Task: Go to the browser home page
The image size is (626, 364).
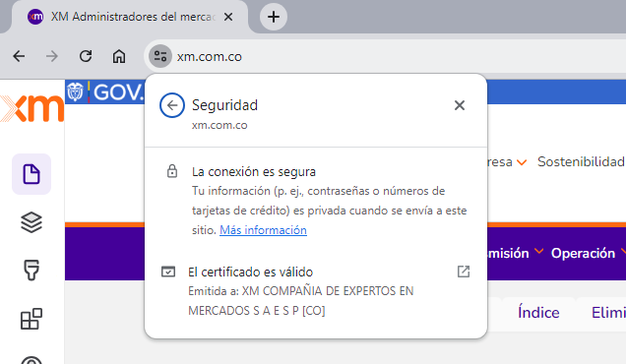Action: point(118,56)
